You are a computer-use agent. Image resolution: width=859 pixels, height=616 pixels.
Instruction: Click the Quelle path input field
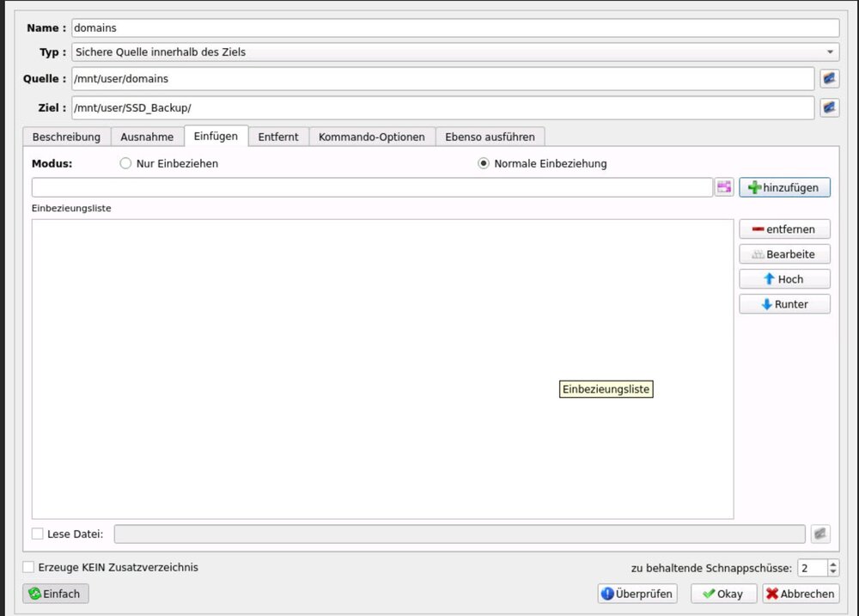point(443,78)
